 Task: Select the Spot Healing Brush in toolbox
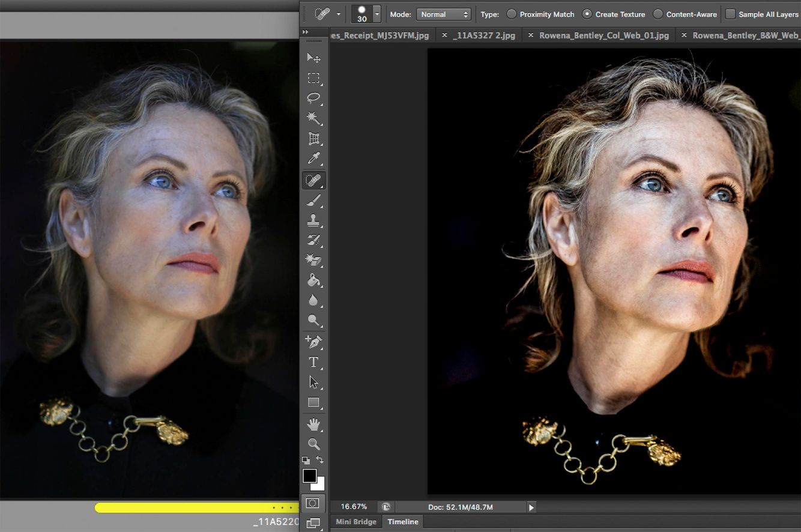tap(313, 180)
